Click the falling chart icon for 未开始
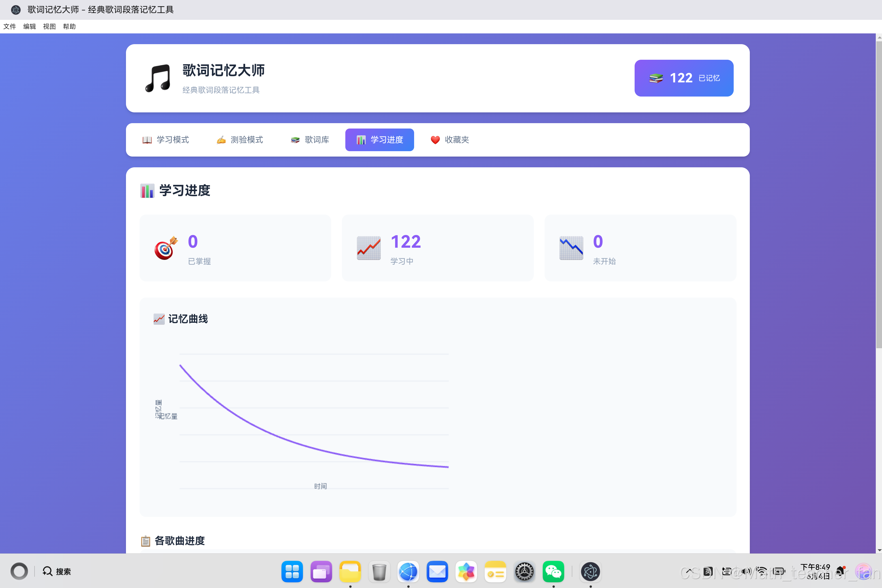882x588 pixels. coord(571,248)
